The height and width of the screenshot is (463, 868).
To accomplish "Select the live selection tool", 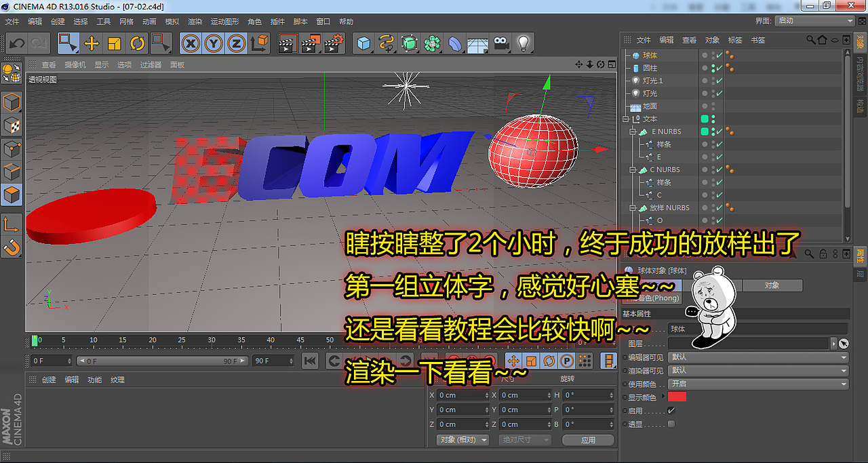I will 68,44.
